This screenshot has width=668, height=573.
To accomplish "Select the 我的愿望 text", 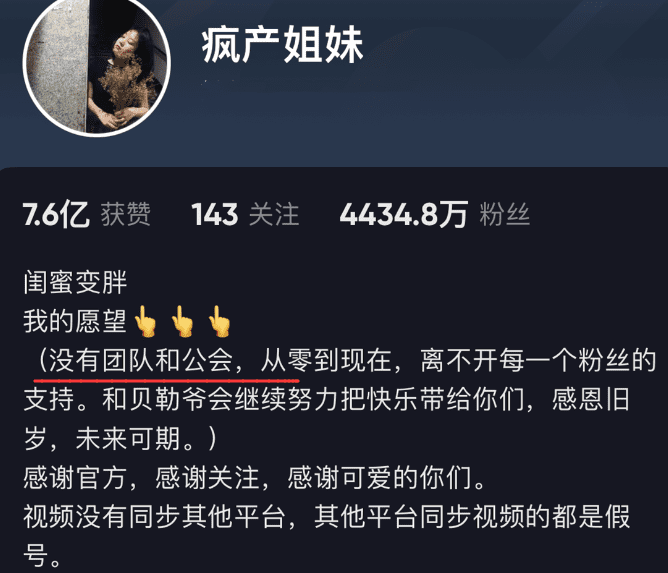I will coord(75,321).
